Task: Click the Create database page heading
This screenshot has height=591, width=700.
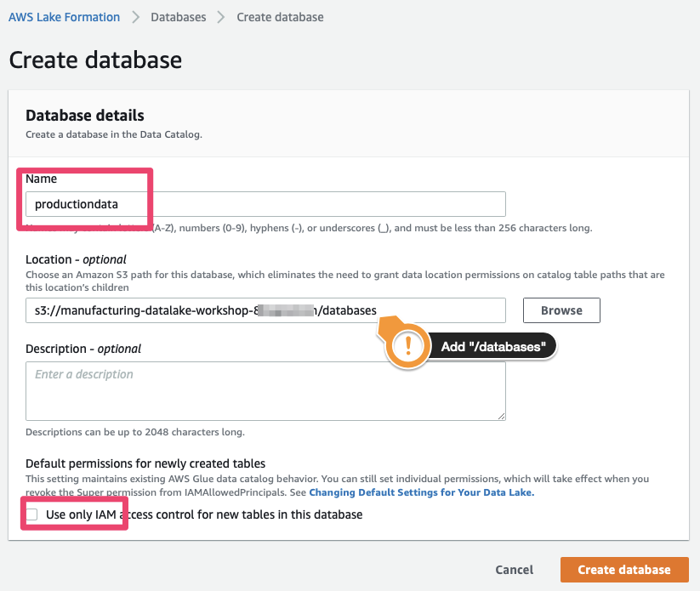Action: coord(95,60)
